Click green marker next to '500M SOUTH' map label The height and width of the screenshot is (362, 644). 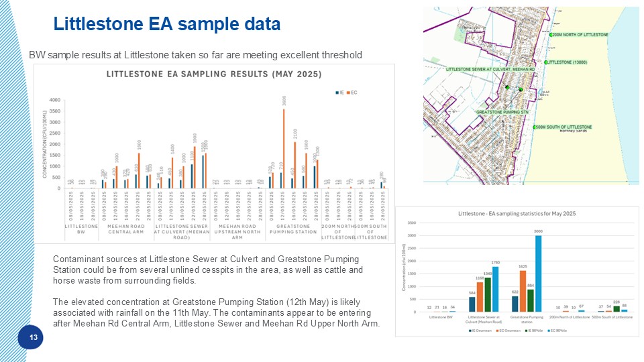pos(535,127)
